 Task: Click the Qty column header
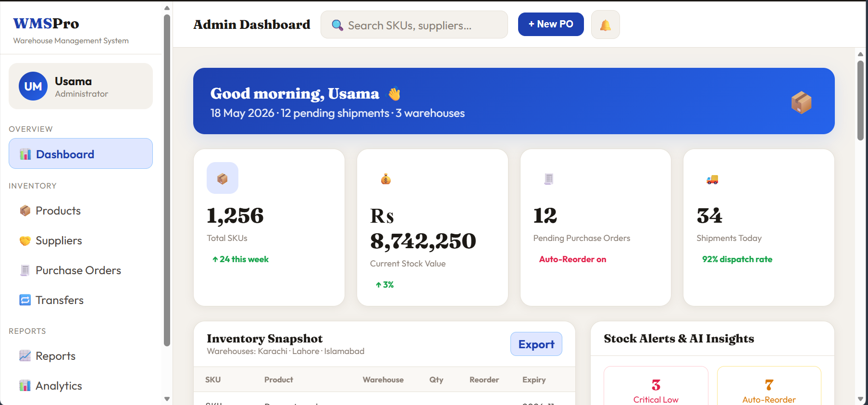point(436,380)
